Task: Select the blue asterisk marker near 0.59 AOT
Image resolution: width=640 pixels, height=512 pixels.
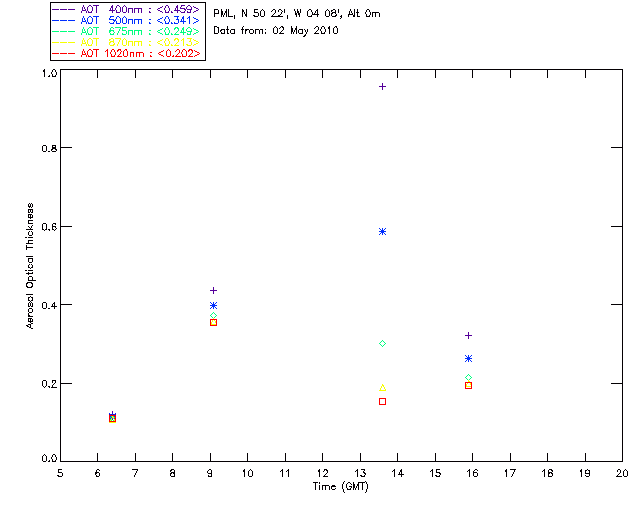Action: pos(382,232)
